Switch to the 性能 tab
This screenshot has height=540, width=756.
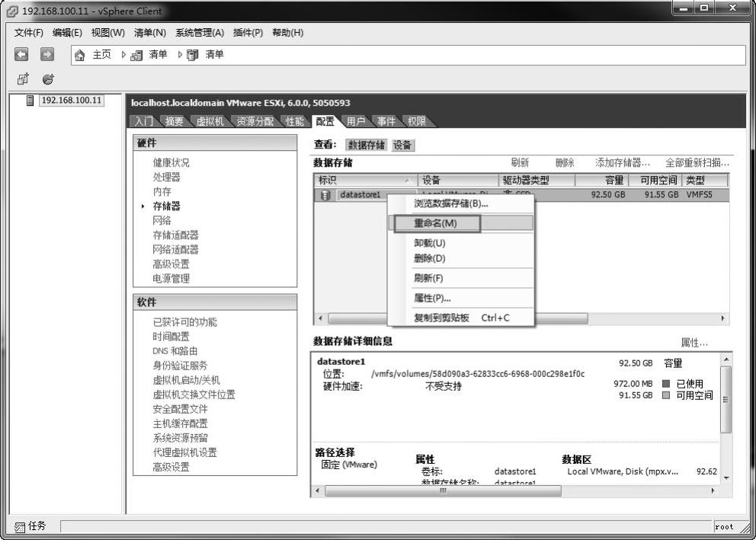pyautogui.click(x=295, y=121)
